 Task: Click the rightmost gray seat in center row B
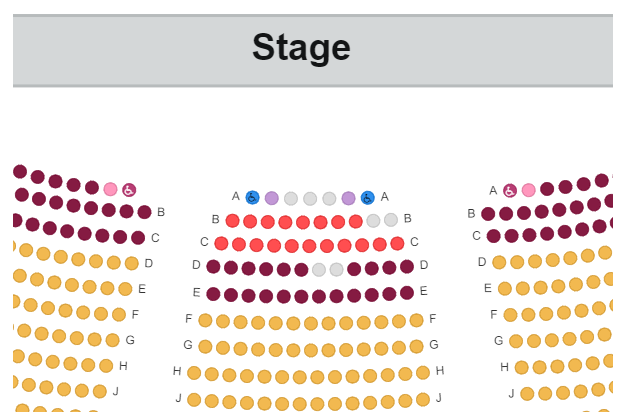[x=391, y=220]
